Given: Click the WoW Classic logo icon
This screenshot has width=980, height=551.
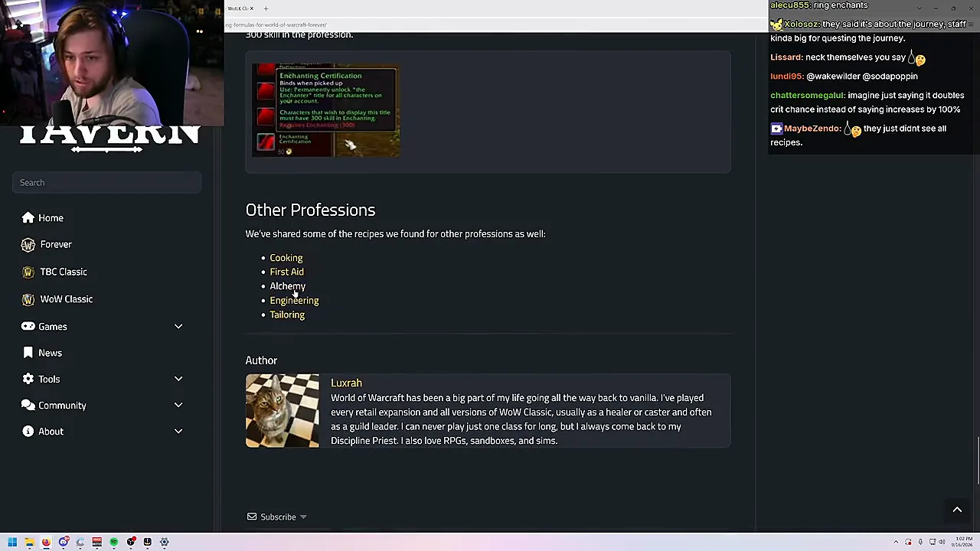Looking at the screenshot, I should 28,299.
